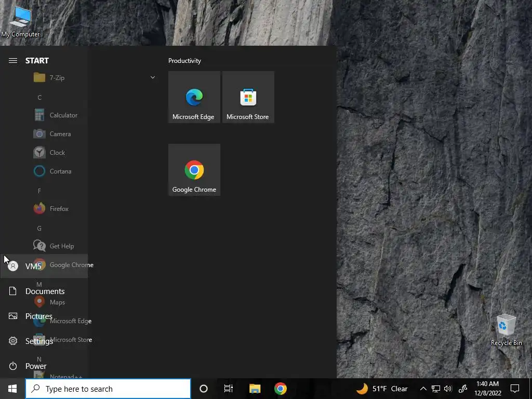Viewport: 532px width, 399px height.
Task: Open Google Chrome from taskbar
Action: pyautogui.click(x=280, y=389)
